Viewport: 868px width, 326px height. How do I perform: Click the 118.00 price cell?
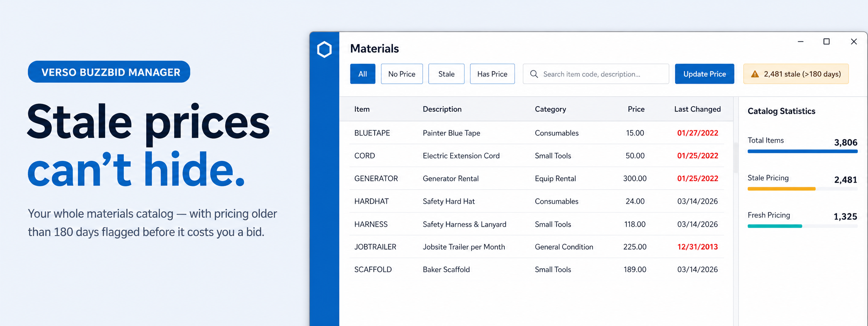coord(635,224)
